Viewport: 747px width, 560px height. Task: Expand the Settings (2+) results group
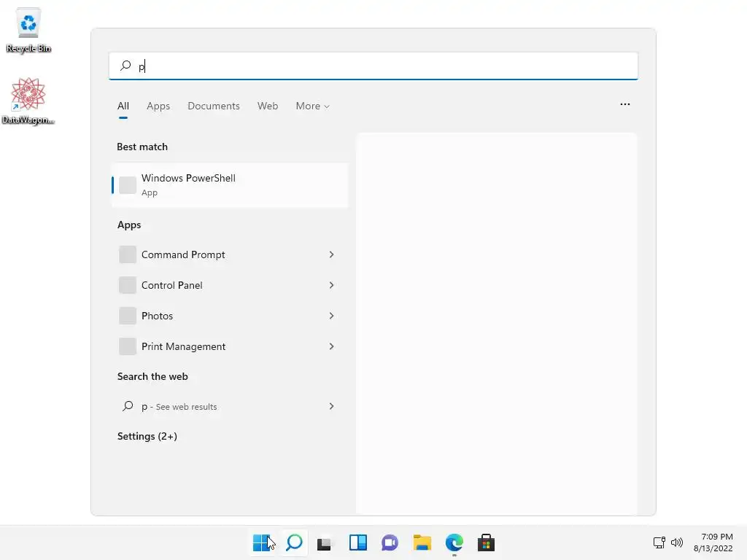(x=147, y=436)
